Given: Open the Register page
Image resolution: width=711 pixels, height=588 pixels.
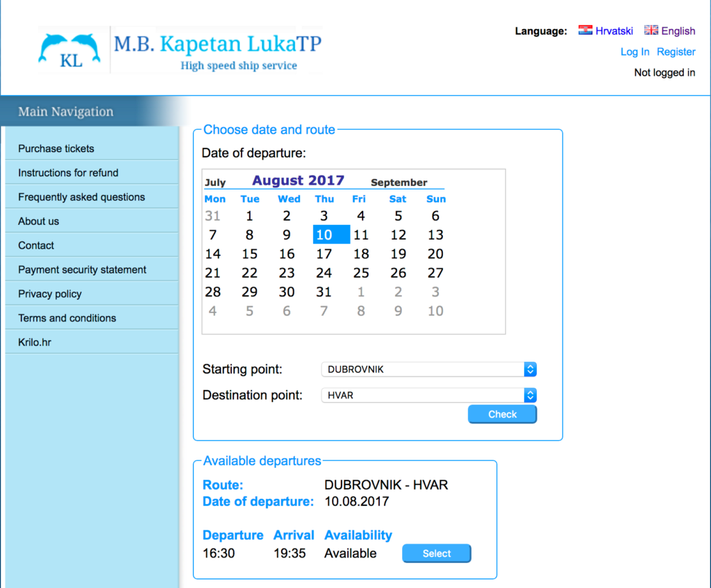Looking at the screenshot, I should [x=676, y=51].
